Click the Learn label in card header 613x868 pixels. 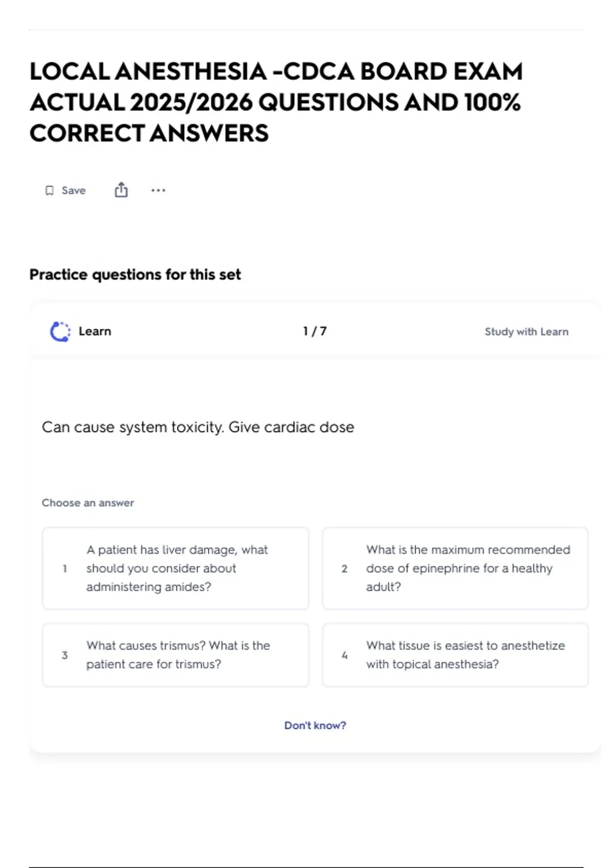[x=95, y=331]
